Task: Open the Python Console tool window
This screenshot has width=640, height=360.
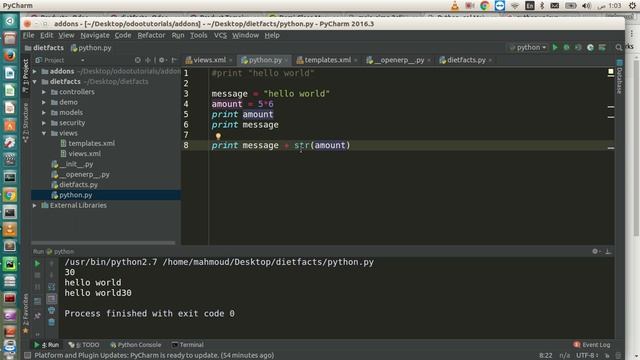Action: [x=136, y=345]
